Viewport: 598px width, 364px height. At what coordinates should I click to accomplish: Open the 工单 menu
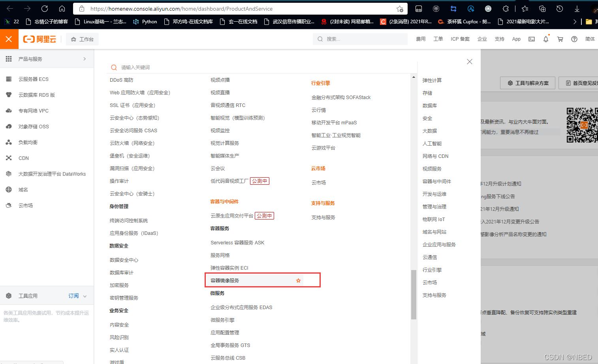click(x=438, y=39)
